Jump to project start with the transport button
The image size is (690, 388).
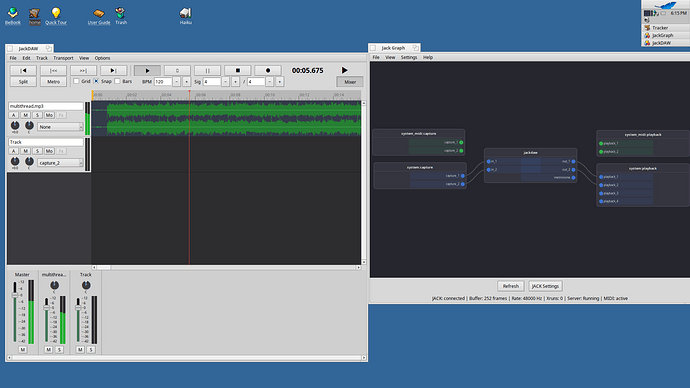coord(23,70)
